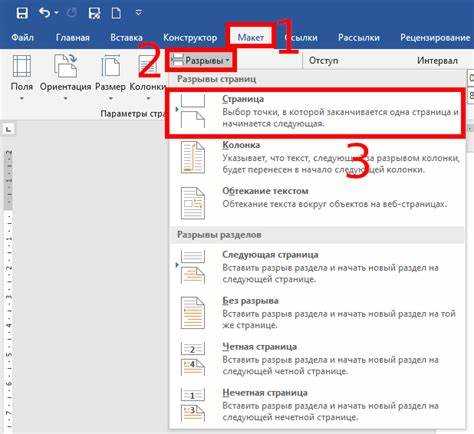Click the Нечетная страница icon
This screenshot has width=474, height=434.
tap(193, 405)
